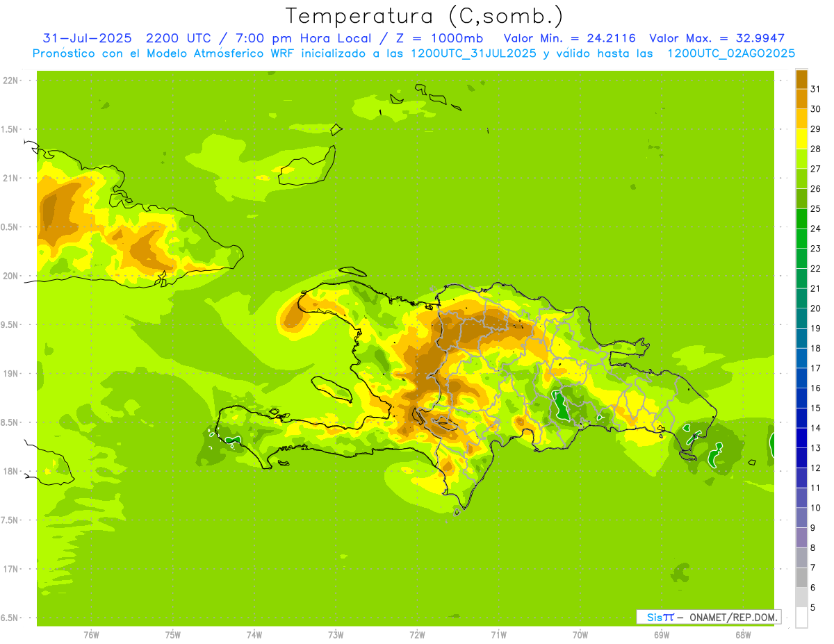
Task: Click the colorbar segment between 26 and 27
Action: [x=801, y=179]
